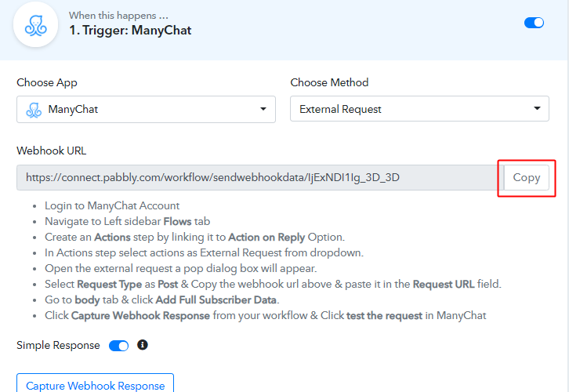
Task: Toggle the trigger step enable switch
Action: pos(534,23)
